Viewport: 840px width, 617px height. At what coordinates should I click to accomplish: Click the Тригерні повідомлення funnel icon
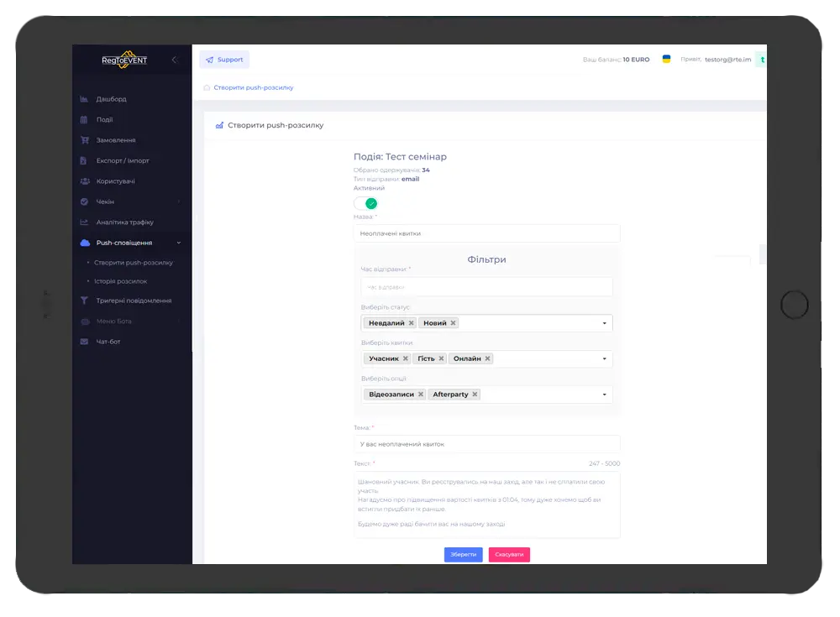[84, 301]
